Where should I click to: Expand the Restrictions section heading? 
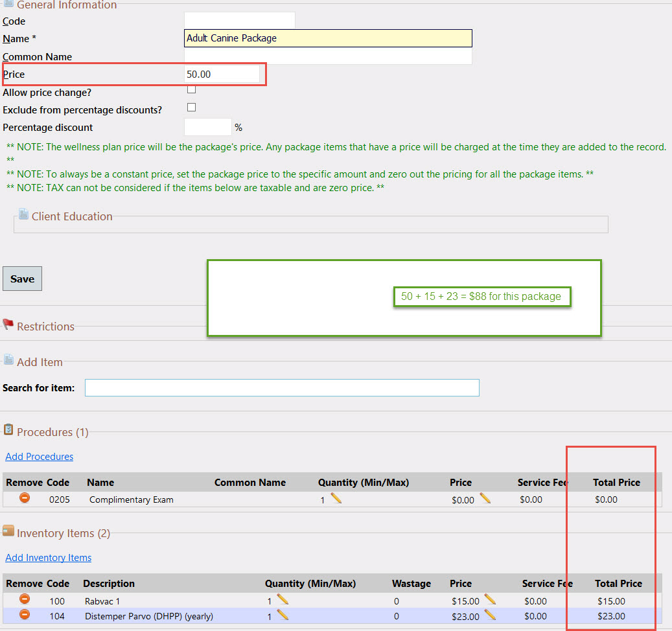pos(46,327)
